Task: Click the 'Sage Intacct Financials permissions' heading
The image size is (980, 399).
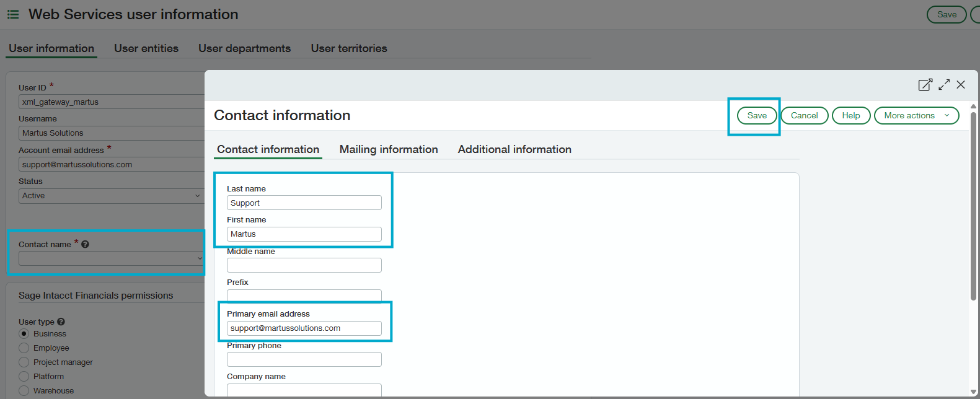Action: click(x=95, y=296)
